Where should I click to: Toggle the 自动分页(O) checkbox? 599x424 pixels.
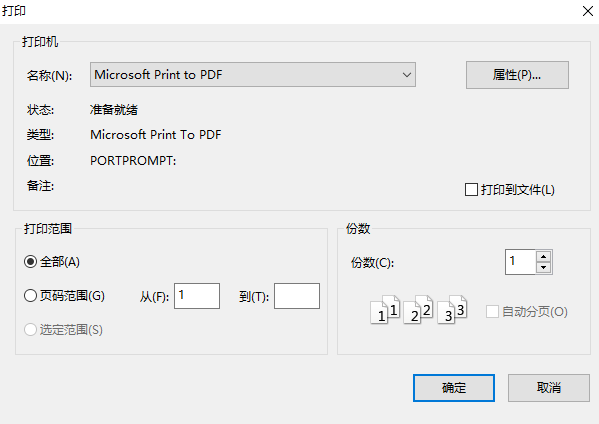[x=492, y=311]
